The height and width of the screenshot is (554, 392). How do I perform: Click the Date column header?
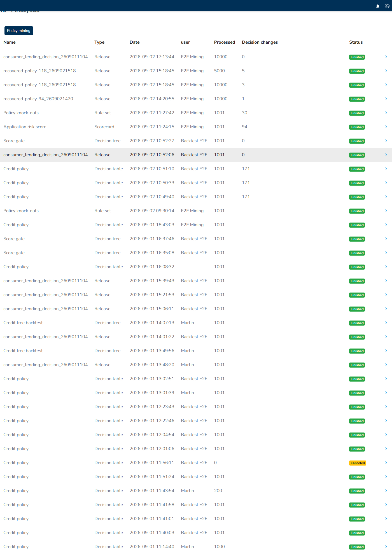[135, 42]
